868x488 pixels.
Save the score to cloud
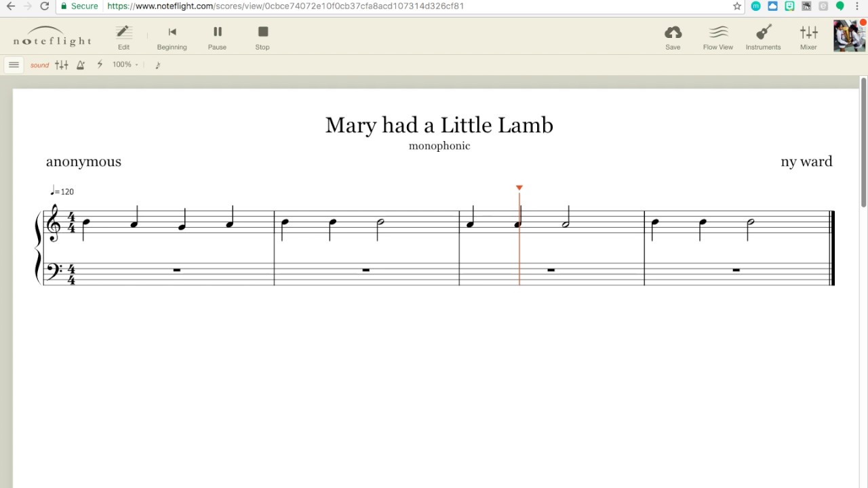pyautogui.click(x=673, y=37)
